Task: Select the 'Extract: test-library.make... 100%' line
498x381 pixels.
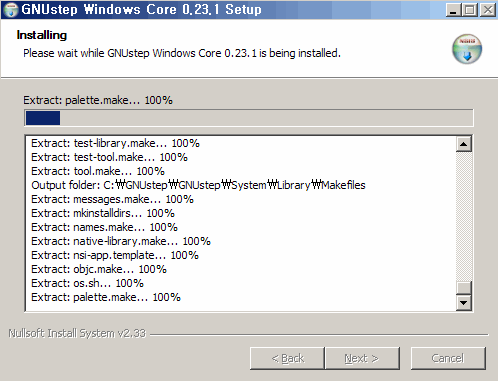Action: (x=115, y=143)
